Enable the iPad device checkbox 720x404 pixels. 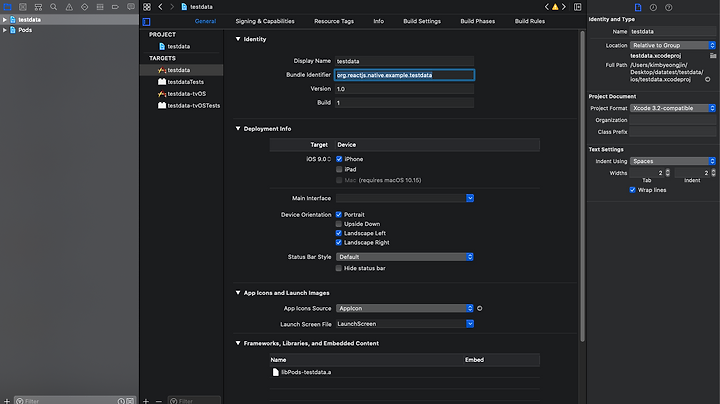339,169
